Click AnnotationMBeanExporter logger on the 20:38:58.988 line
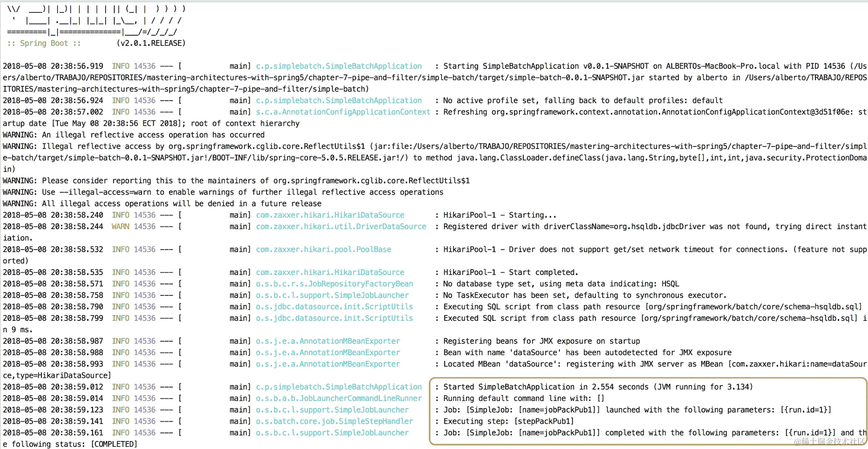Image resolution: width=868 pixels, height=449 pixels. pos(328,353)
